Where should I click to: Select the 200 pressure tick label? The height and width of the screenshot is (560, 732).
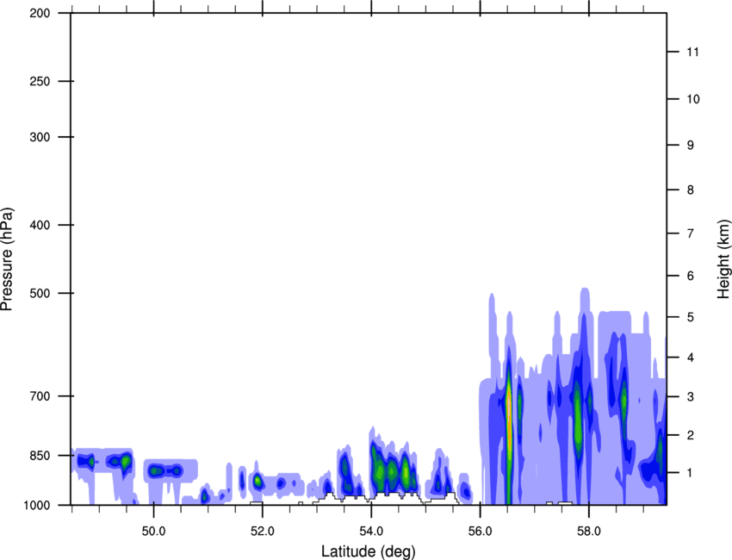click(40, 13)
